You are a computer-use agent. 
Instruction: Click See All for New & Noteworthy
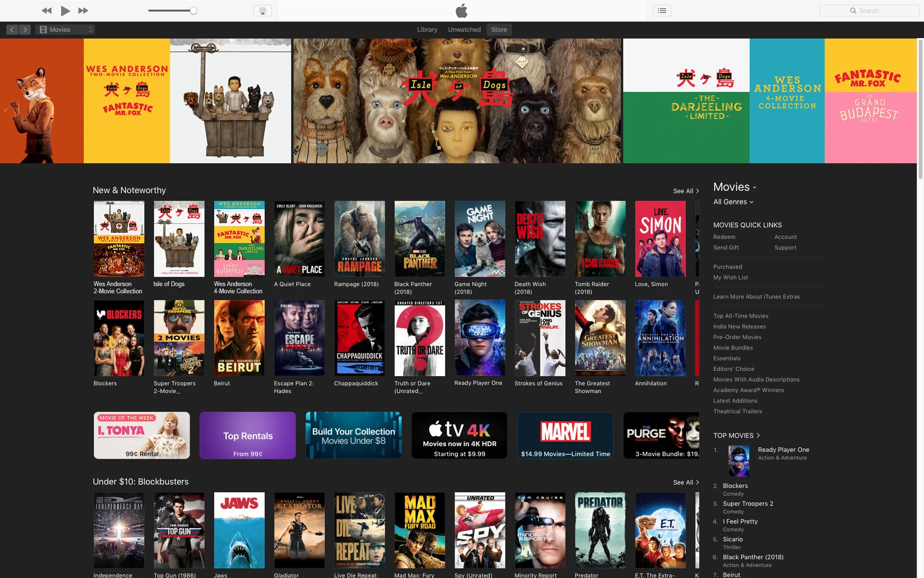[x=686, y=191]
